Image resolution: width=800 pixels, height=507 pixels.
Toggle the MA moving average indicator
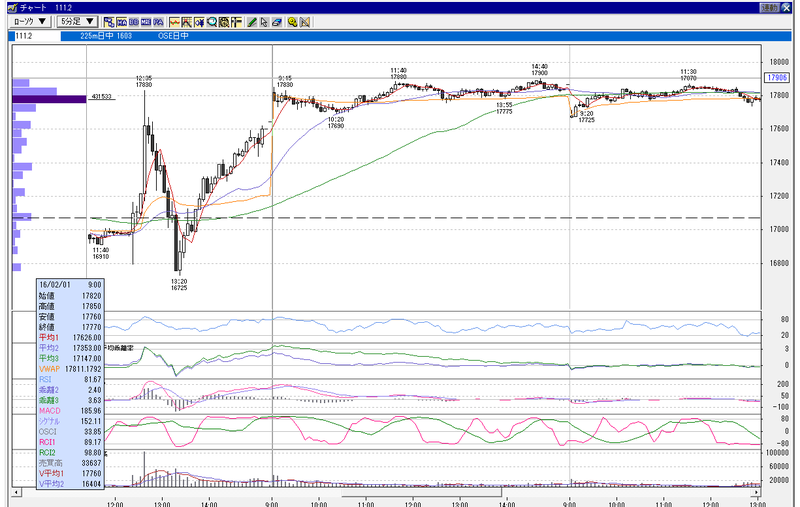[121, 22]
